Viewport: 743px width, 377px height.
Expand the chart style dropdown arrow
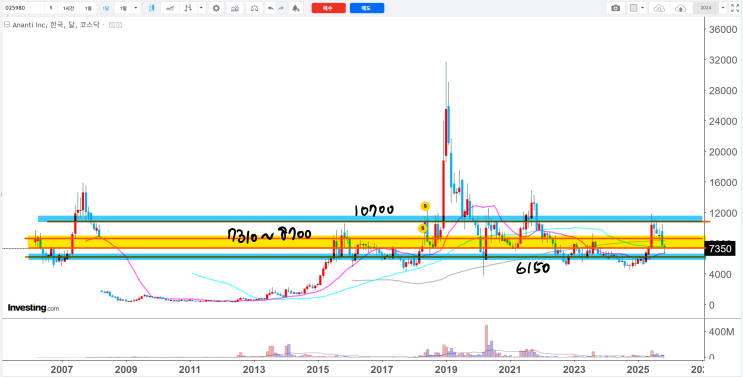click(202, 8)
